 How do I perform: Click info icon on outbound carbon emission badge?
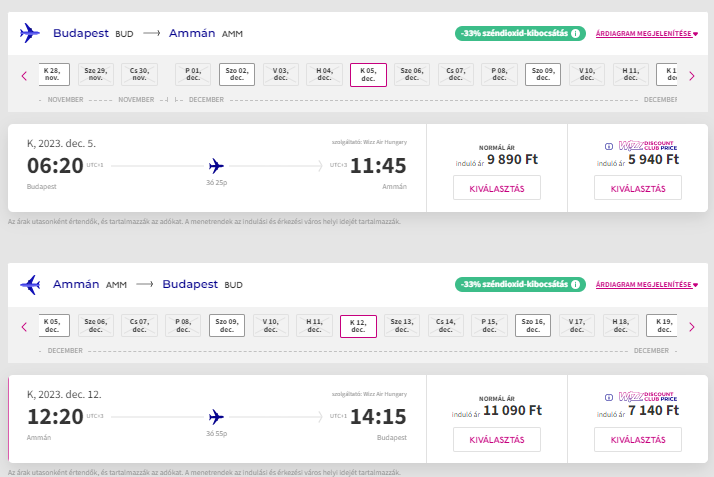(x=577, y=33)
